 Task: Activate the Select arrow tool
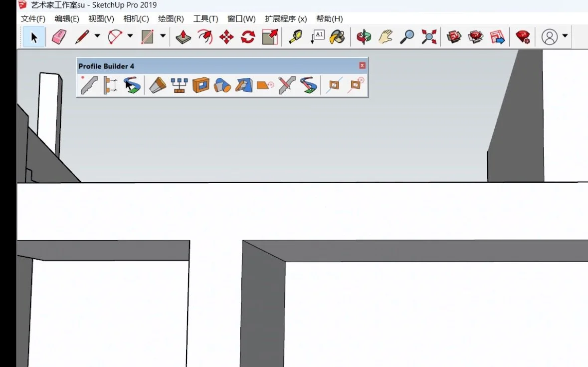click(34, 37)
